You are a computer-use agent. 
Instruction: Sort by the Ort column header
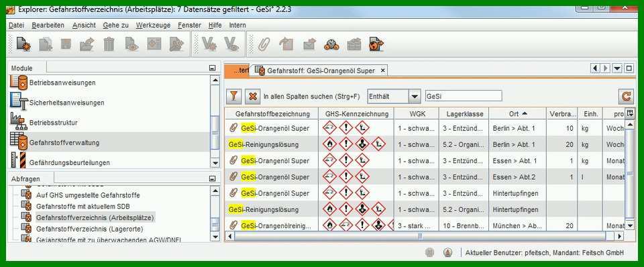point(517,113)
